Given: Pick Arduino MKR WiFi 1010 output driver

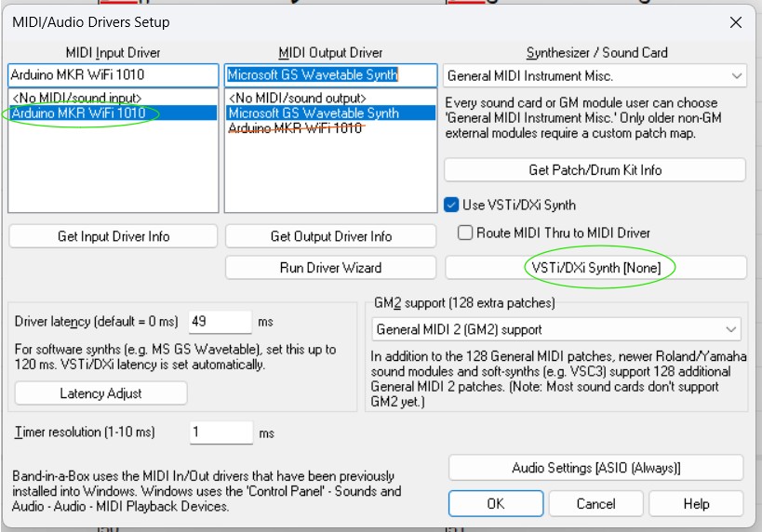Looking at the screenshot, I should [x=330, y=128].
